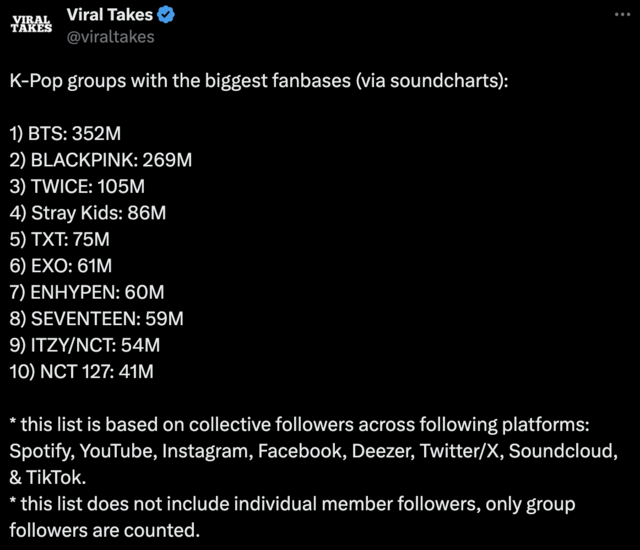Click the TWICE: 105M entry
Screen dimensions: 640x550
click(x=78, y=185)
